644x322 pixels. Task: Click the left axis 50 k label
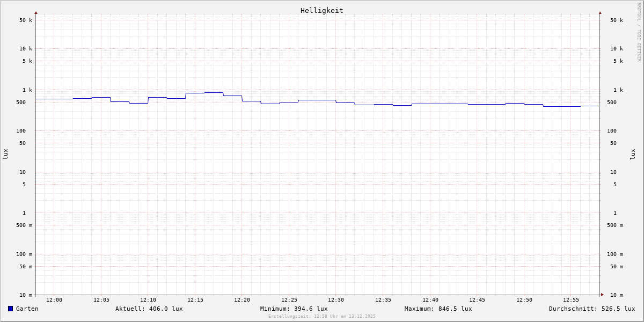coord(26,20)
